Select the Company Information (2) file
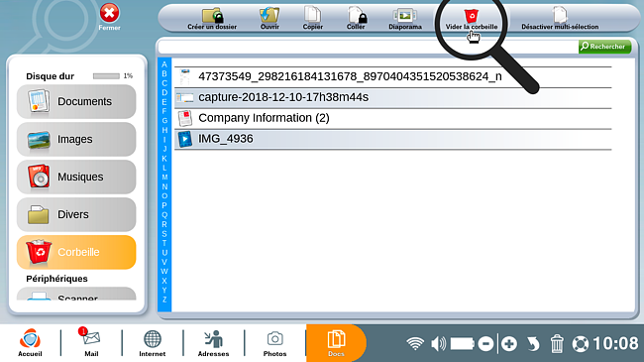 [393, 118]
